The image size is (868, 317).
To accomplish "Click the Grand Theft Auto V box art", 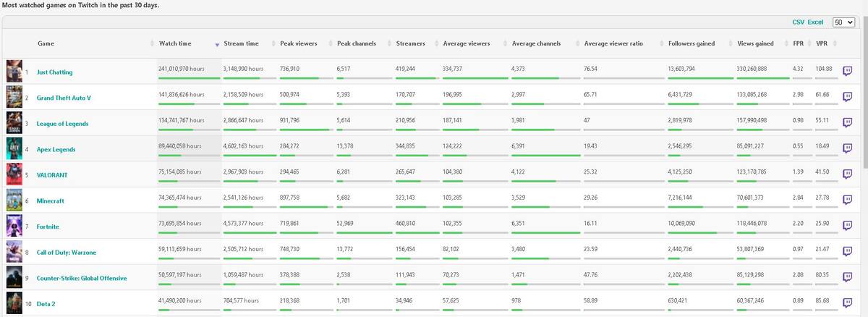I will [14, 97].
